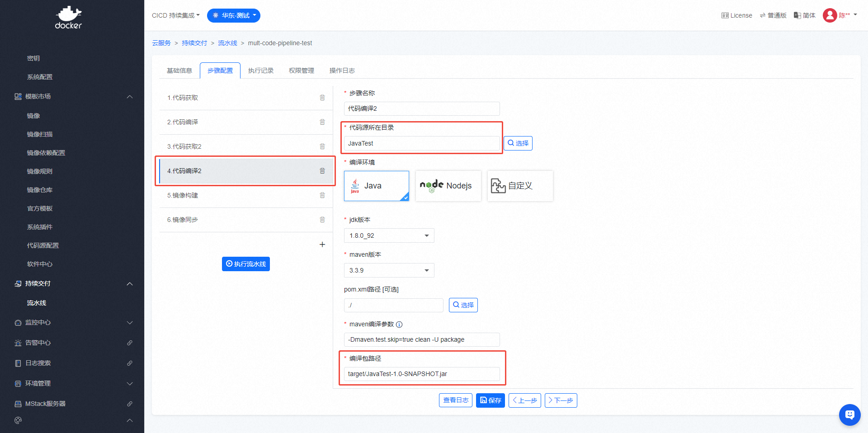Collapse the 模板市场 sidebar section
This screenshot has width=868, height=433.
130,97
